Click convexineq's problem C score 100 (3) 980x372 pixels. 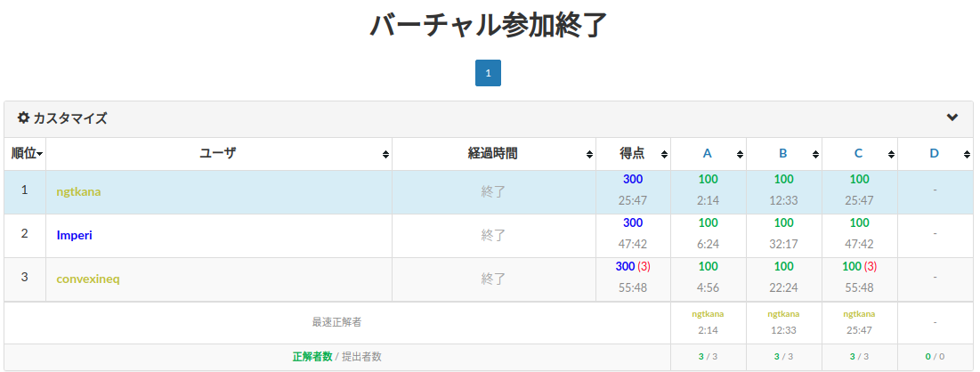pos(859,266)
